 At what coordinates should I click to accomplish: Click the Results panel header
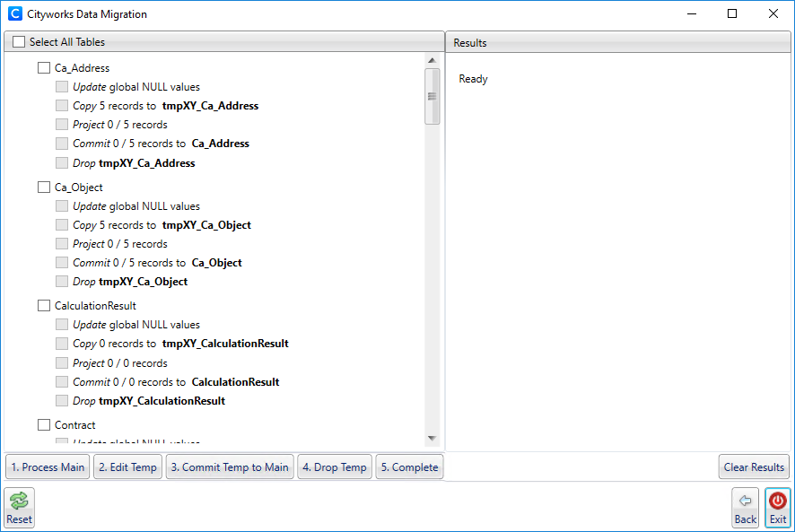click(618, 42)
